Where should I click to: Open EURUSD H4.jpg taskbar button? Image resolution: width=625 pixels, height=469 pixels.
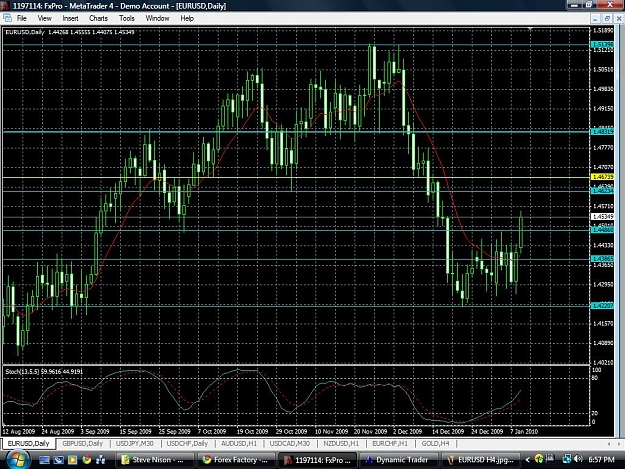[x=480, y=460]
